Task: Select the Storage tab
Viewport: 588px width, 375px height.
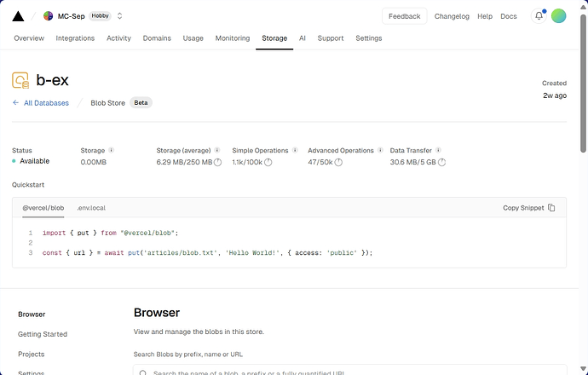Action: click(274, 38)
